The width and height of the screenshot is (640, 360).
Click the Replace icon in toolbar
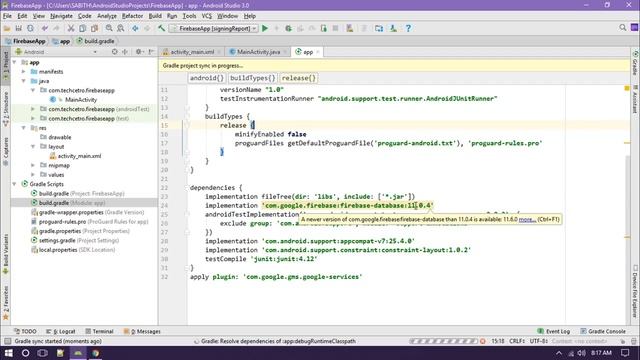pyautogui.click(x=121, y=28)
